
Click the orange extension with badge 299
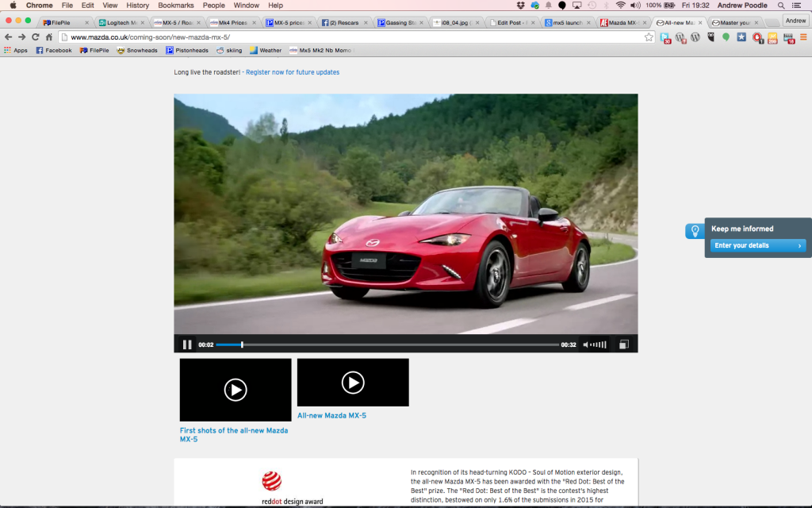(x=772, y=38)
